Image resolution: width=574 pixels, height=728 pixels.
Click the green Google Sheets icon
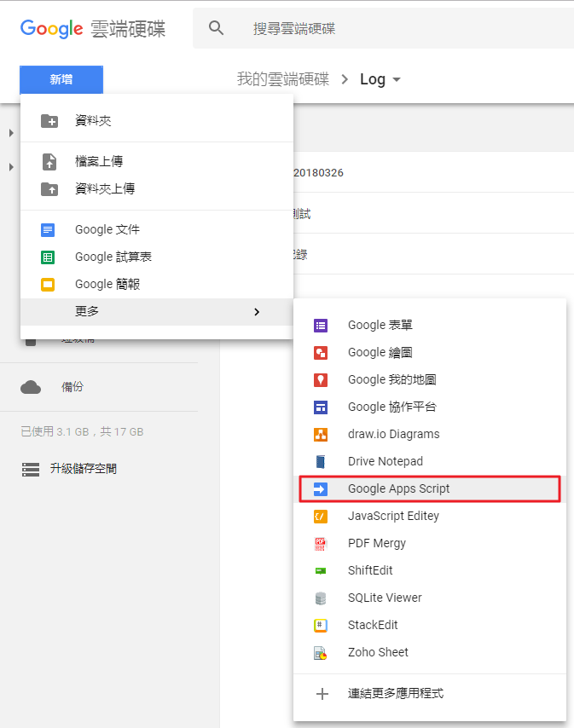tap(48, 257)
